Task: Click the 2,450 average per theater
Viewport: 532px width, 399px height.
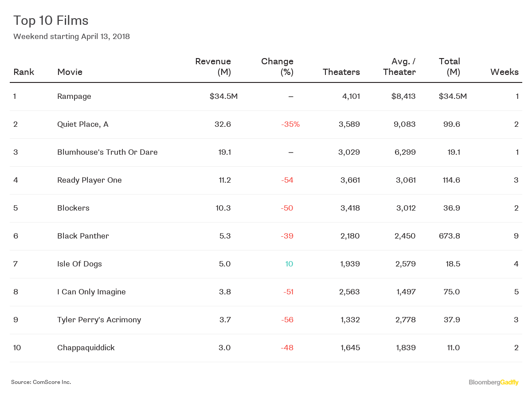Action: pos(405,236)
